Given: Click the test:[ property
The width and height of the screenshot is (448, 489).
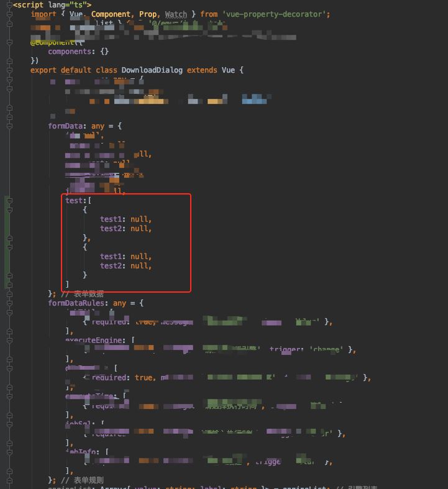Looking at the screenshot, I should pyautogui.click(x=78, y=201).
